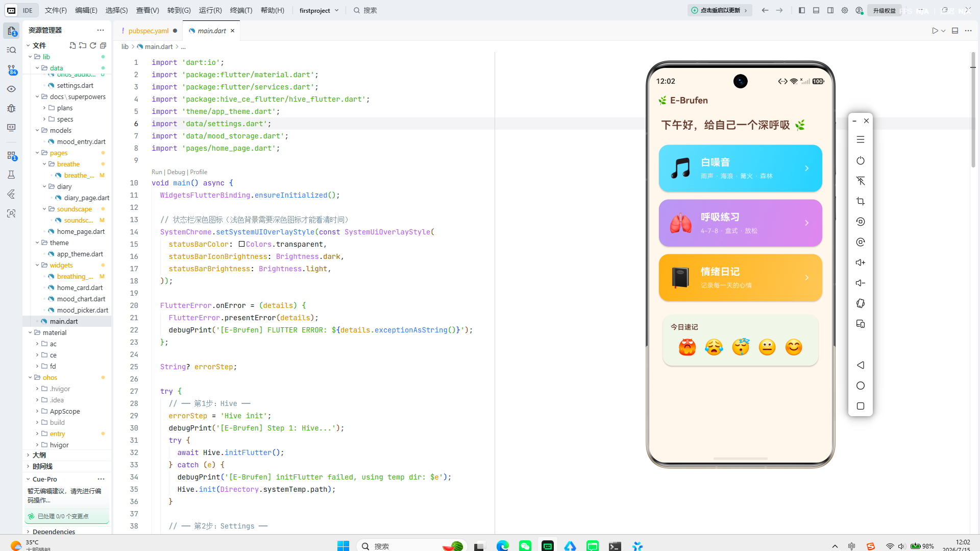980x551 pixels.
Task: Open the Flutter view in the activity bar
Action: (11, 194)
